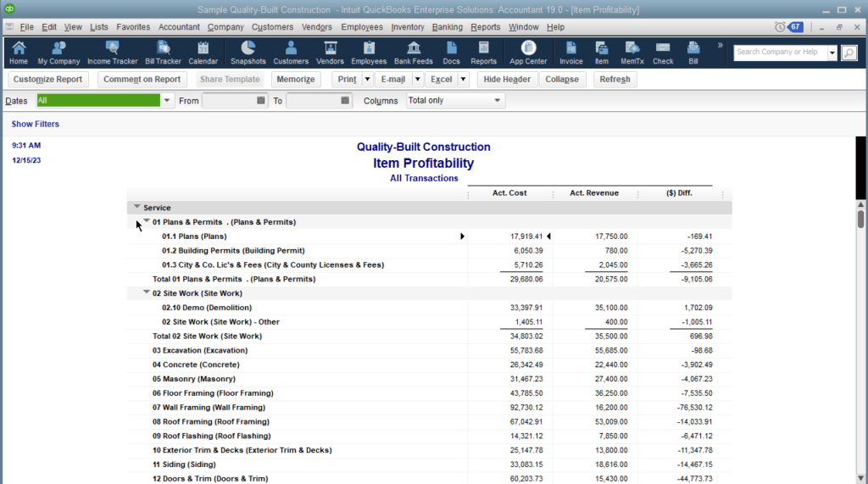Click the To date field

(314, 100)
